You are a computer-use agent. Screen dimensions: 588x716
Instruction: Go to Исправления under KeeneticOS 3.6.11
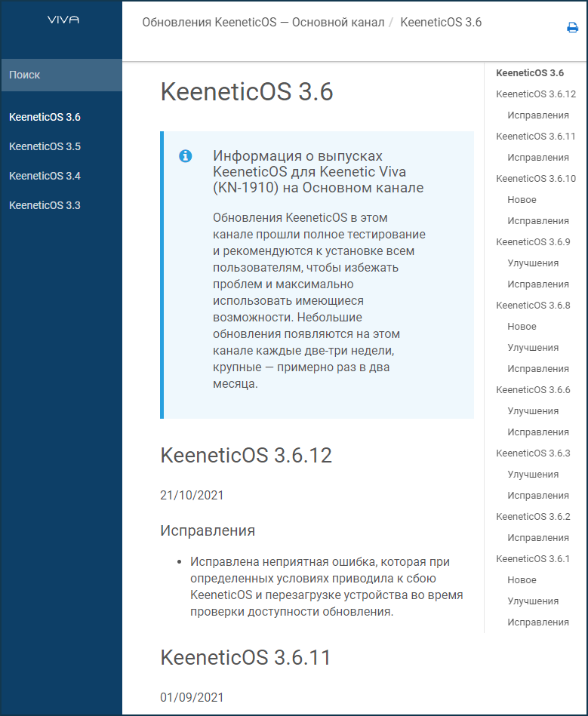(538, 158)
